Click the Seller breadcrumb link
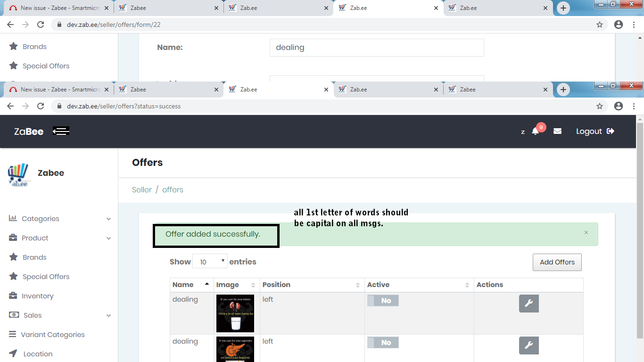 tap(142, 189)
